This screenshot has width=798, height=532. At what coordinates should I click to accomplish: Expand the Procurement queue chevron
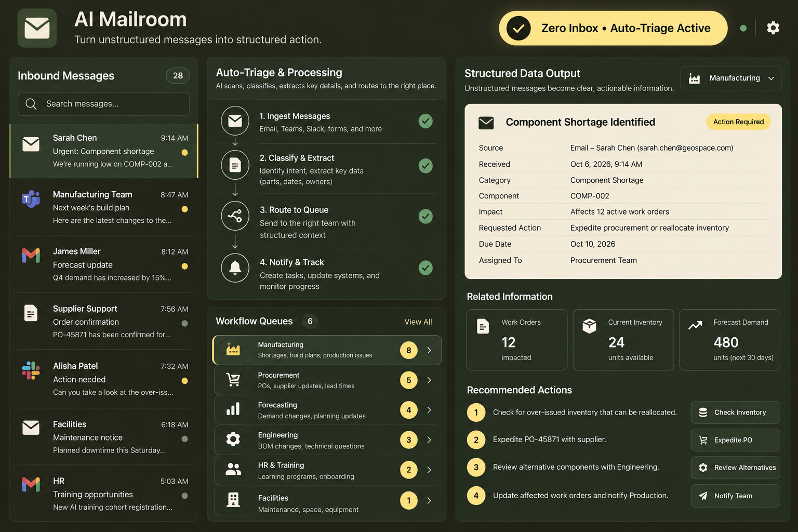(429, 380)
